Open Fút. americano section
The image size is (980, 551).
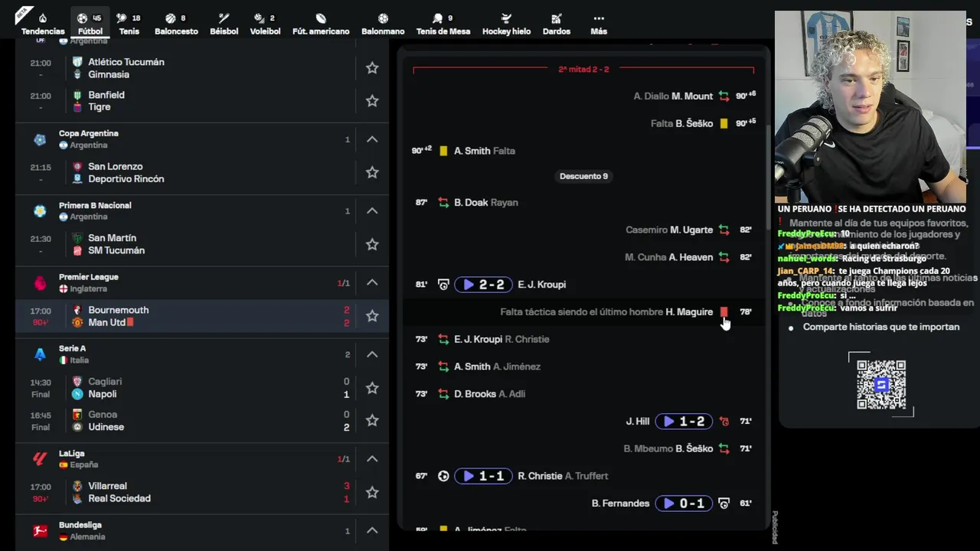coord(321,24)
